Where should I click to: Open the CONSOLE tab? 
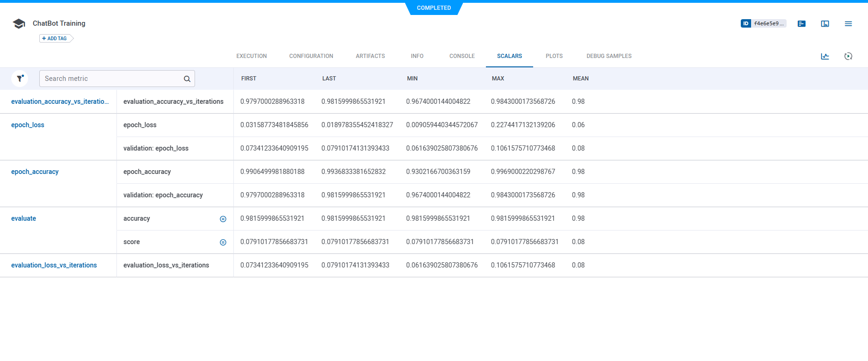[x=462, y=56]
